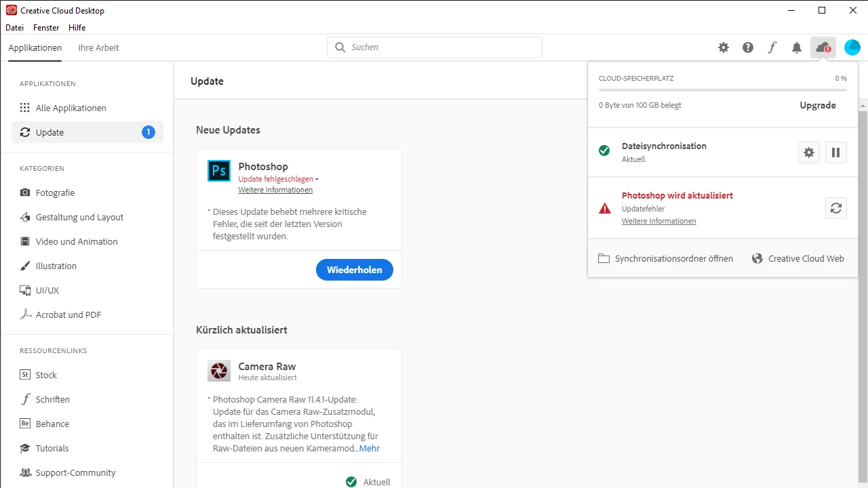Click the green check icon beside Camera Raw's Aktuell
Image resolution: width=868 pixels, height=488 pixels.
coord(351,482)
